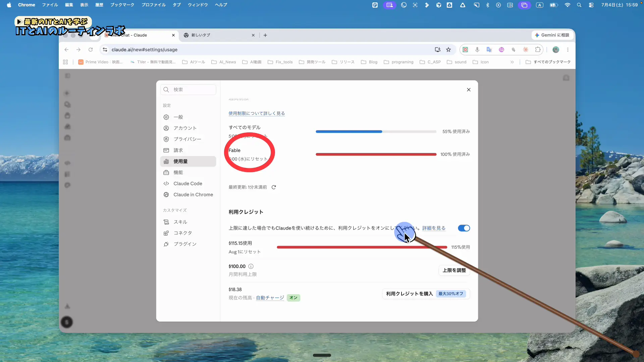Switch to the 新しいタブ tab
644x362 pixels.
[220, 35]
